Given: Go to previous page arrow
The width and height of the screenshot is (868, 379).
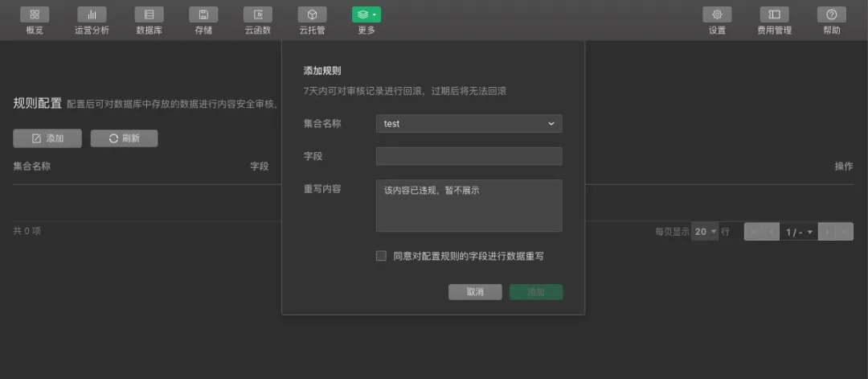Looking at the screenshot, I should (x=771, y=232).
